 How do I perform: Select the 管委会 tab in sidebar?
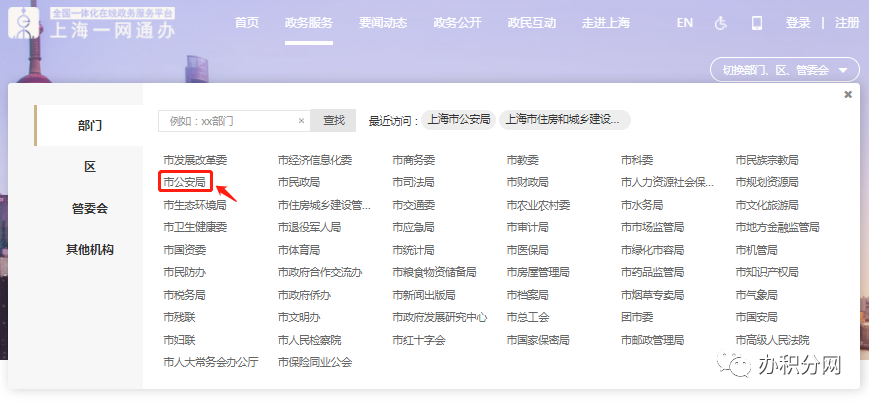[89, 208]
